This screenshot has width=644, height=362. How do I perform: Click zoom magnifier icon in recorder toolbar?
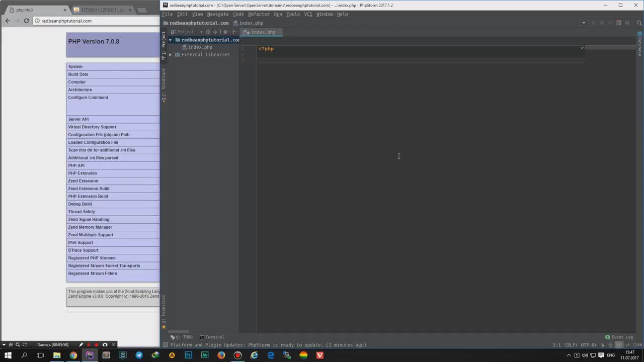[x=18, y=345]
